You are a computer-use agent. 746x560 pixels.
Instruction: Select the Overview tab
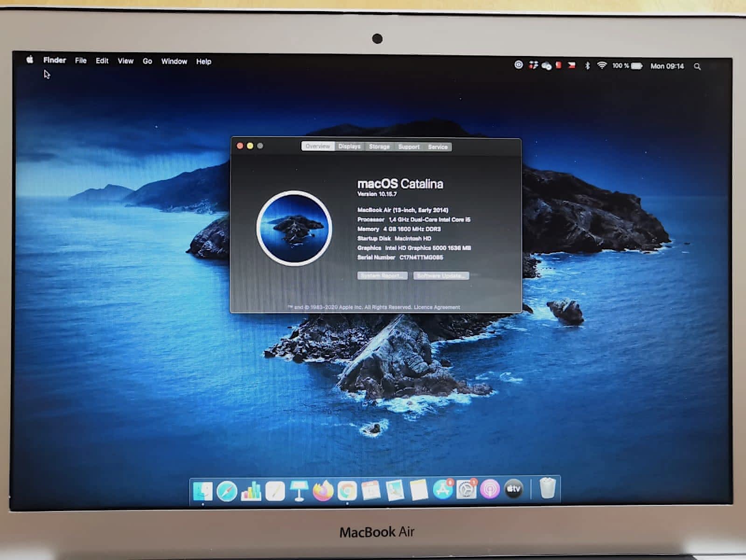click(x=318, y=146)
